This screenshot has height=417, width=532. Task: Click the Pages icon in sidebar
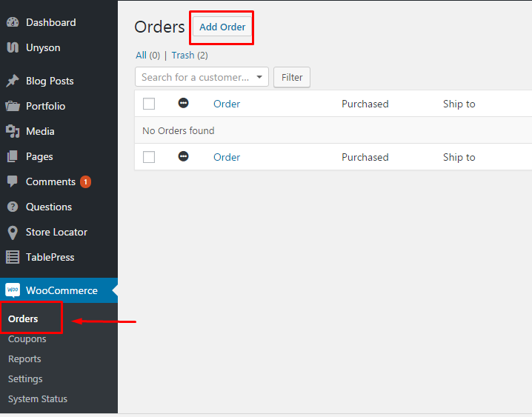[13, 156]
